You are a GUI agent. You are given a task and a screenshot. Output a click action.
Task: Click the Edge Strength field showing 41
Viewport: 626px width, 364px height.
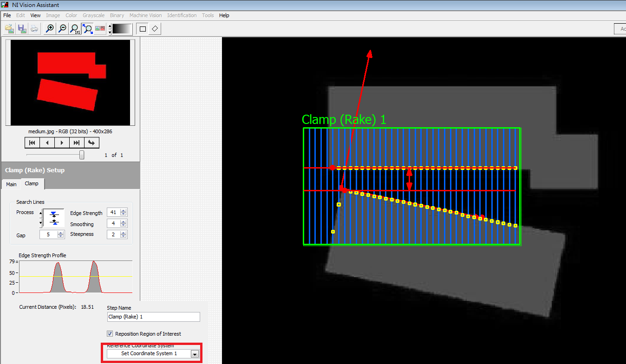click(113, 213)
